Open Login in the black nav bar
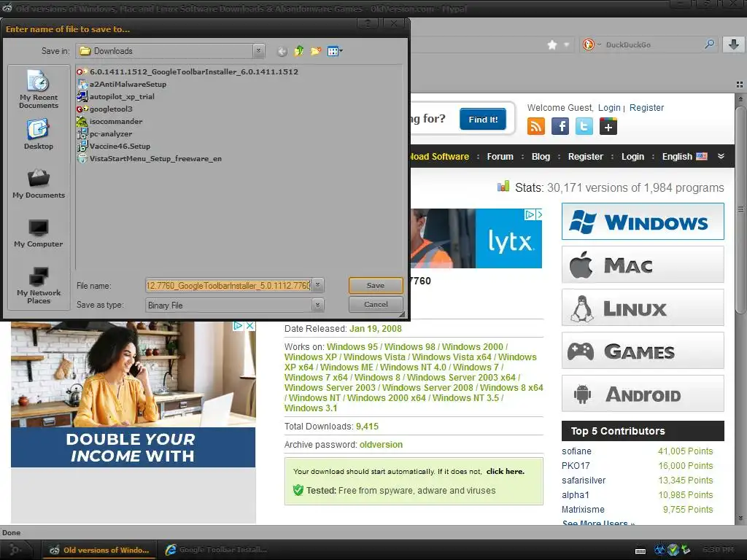 [x=632, y=157]
